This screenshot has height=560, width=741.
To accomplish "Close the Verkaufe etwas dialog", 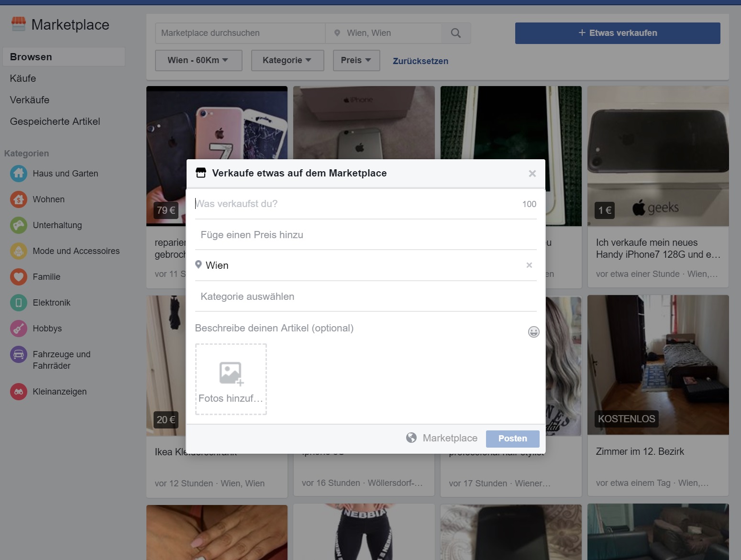I will 532,174.
